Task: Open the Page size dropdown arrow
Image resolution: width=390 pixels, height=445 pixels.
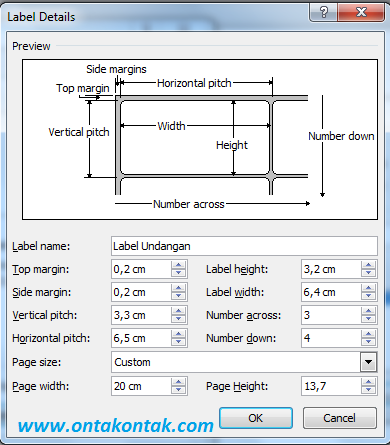Action: (369, 362)
